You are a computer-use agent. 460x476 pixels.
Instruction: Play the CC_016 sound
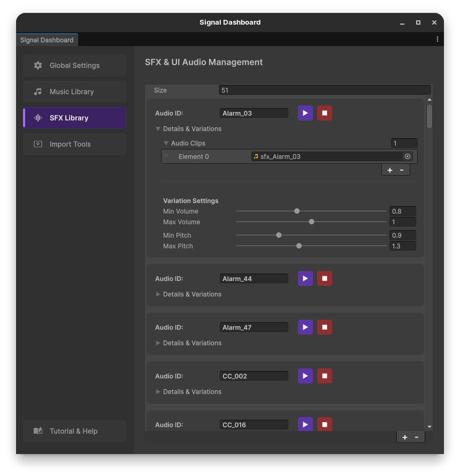tap(305, 425)
